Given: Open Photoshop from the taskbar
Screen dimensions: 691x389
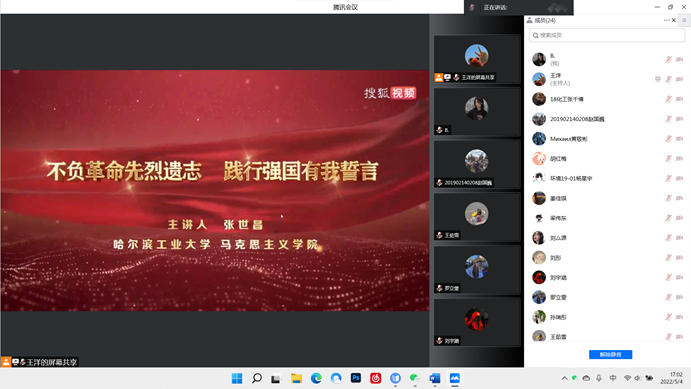Looking at the screenshot, I should click(356, 378).
